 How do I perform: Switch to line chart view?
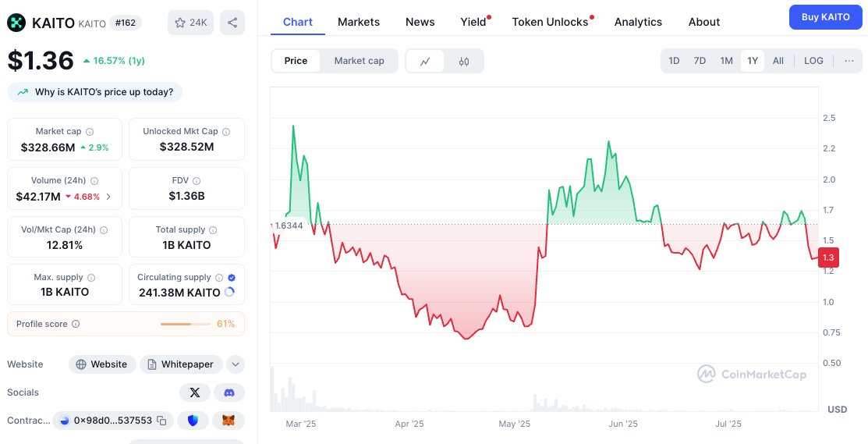(425, 62)
